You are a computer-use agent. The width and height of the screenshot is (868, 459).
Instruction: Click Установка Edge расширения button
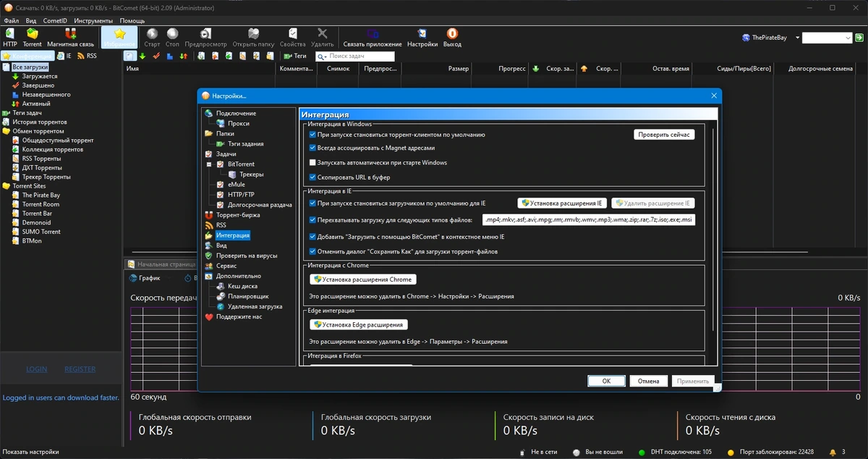click(x=359, y=325)
